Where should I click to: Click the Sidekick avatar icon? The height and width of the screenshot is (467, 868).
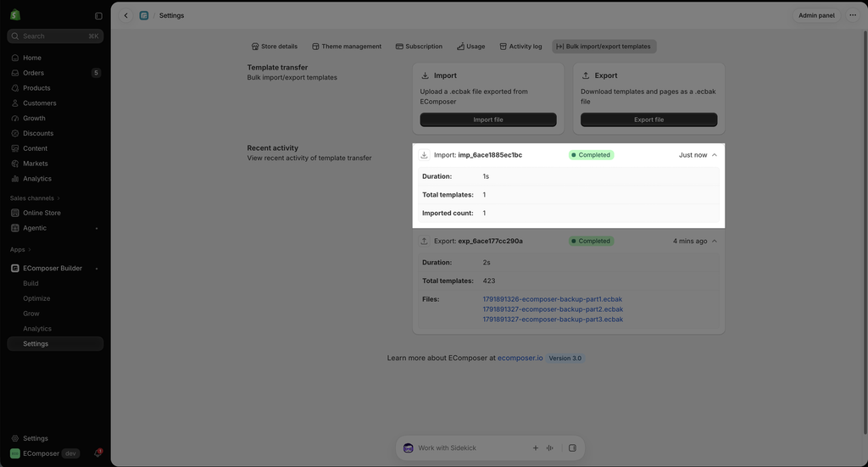coord(408,448)
